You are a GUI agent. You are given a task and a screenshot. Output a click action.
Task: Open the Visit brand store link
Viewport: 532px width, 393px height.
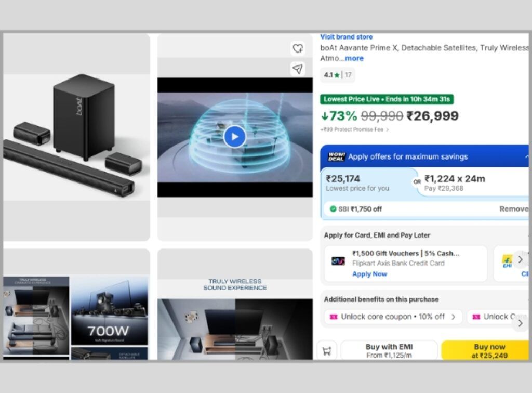point(346,37)
